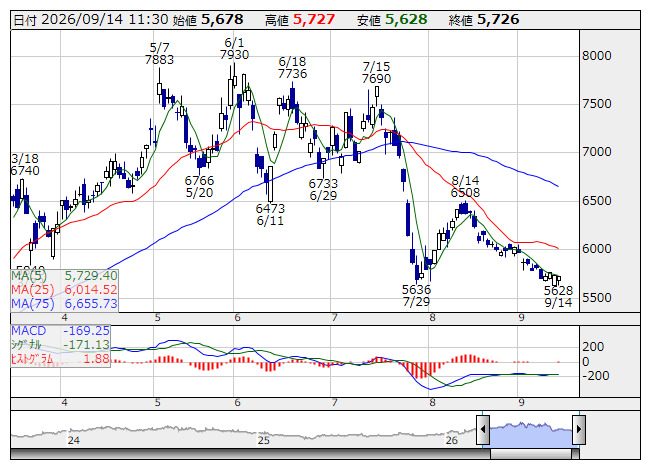
Task: Click the 6/18 7736 peak label
Action: (292, 67)
